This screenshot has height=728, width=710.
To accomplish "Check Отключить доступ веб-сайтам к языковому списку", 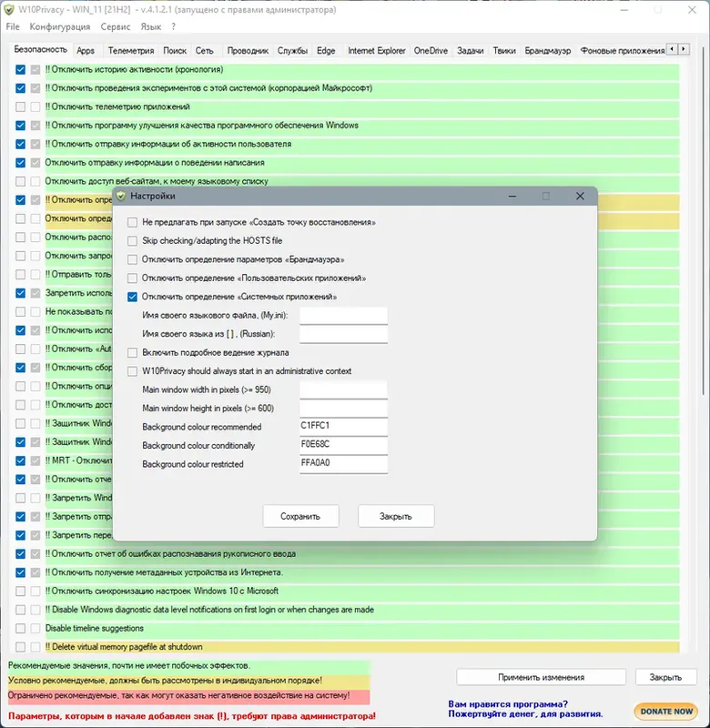I will [20, 181].
